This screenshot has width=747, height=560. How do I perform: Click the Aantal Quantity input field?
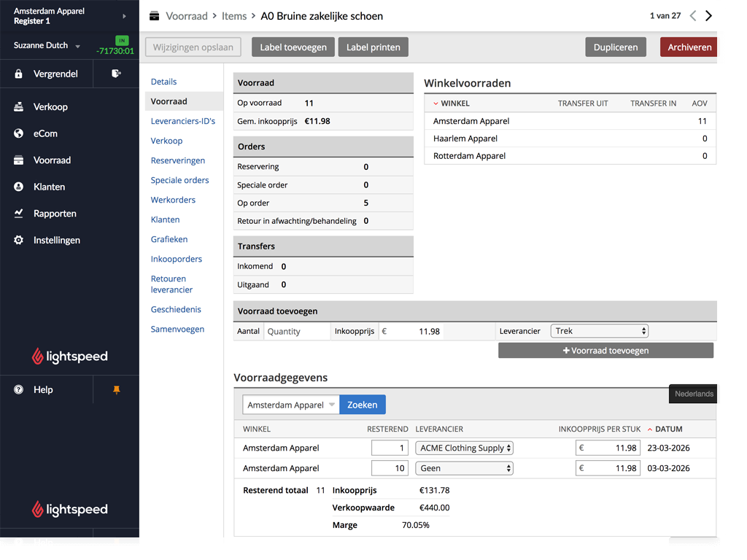(296, 332)
